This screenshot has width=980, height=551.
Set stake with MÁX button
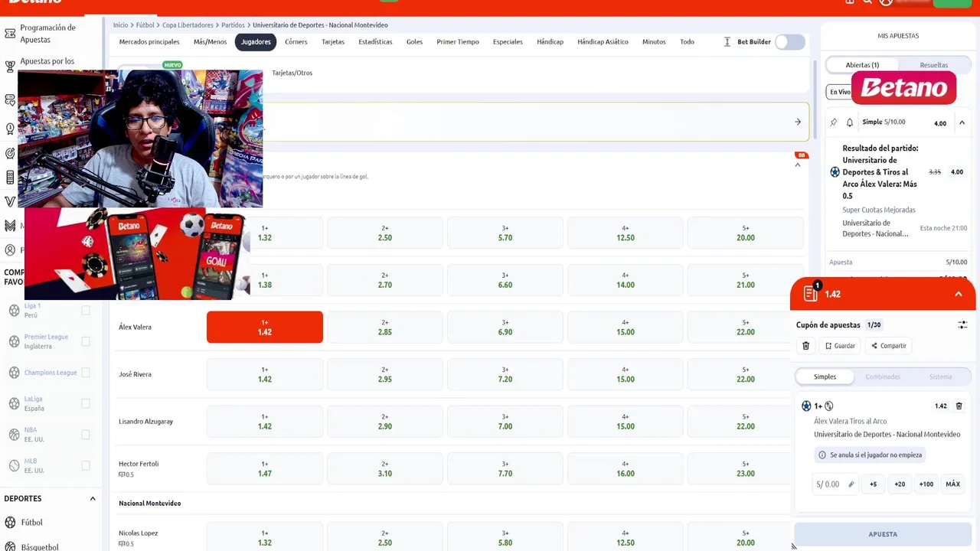[x=952, y=484]
